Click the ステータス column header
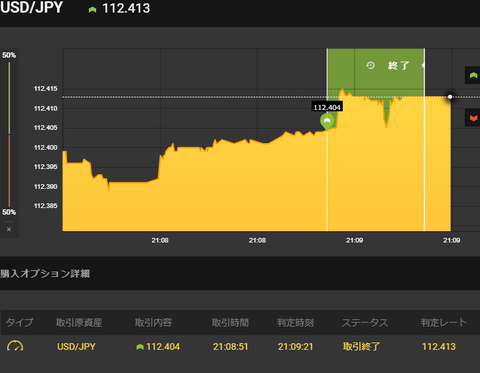Screen dimensions: 480x373 pyautogui.click(x=365, y=322)
